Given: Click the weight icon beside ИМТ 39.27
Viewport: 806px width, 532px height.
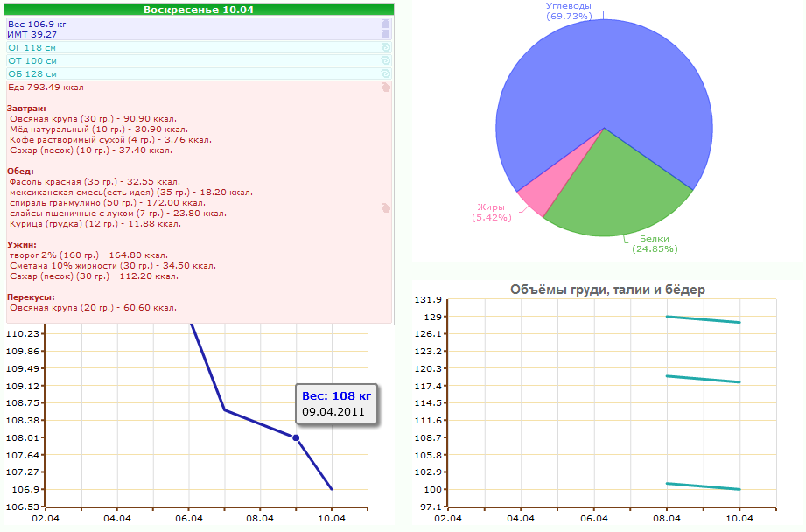Looking at the screenshot, I should pos(386,34).
